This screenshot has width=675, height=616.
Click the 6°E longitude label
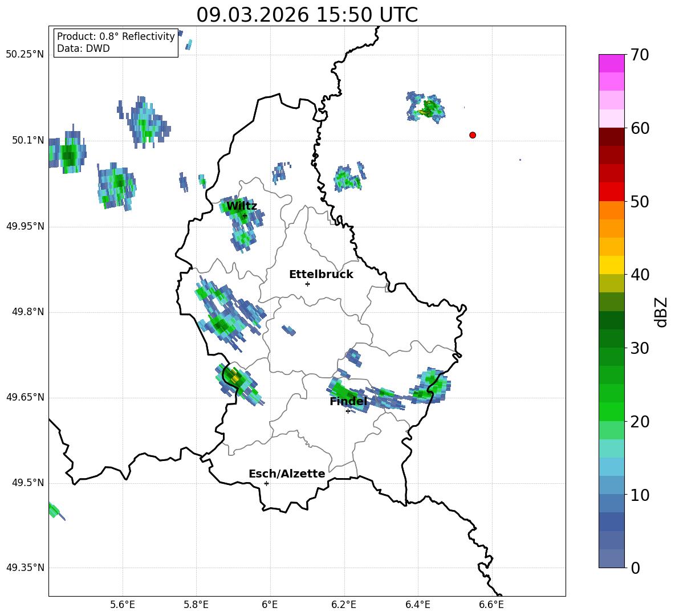pos(270,605)
